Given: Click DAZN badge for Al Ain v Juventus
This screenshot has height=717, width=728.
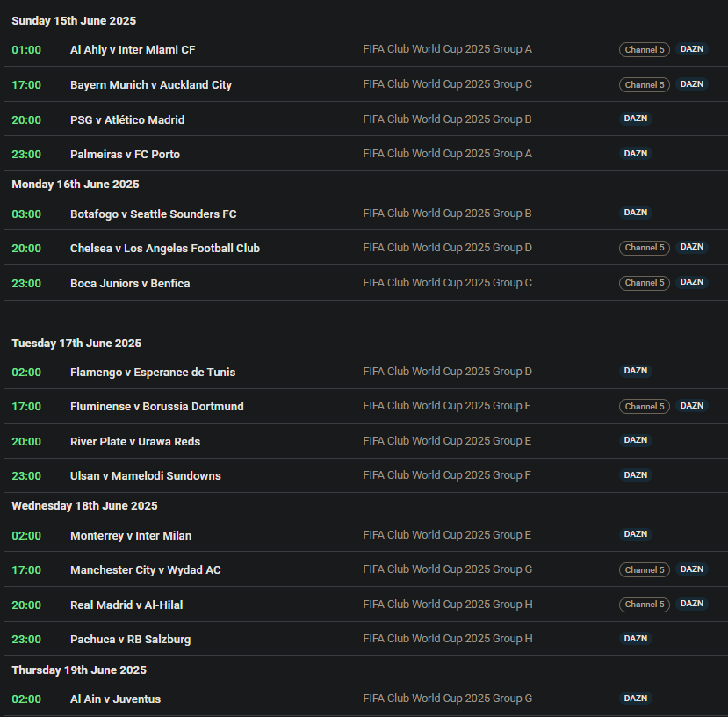Looking at the screenshot, I should pos(635,698).
